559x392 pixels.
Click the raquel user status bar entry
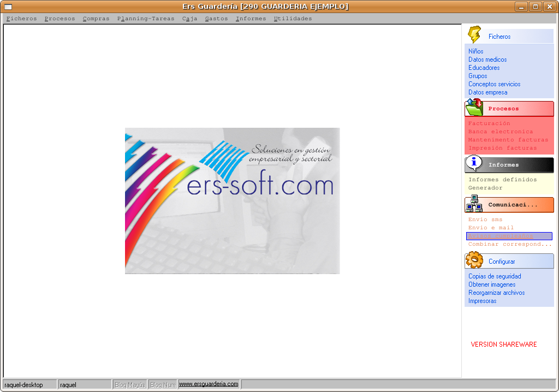tap(85, 384)
